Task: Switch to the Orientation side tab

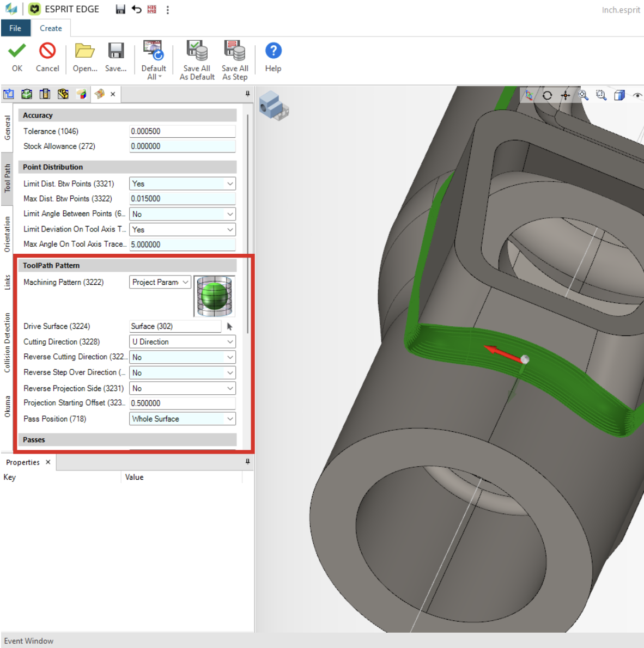Action: click(7, 234)
